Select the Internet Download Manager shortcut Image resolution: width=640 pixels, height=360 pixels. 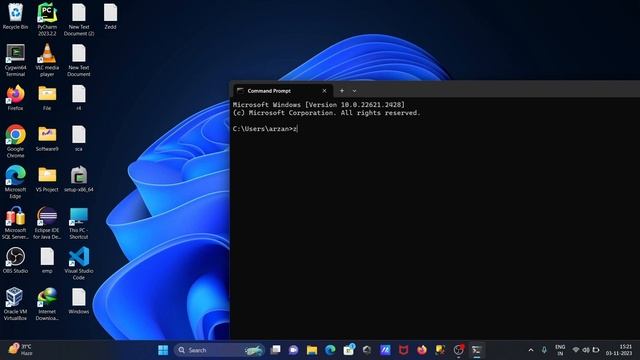click(x=47, y=304)
